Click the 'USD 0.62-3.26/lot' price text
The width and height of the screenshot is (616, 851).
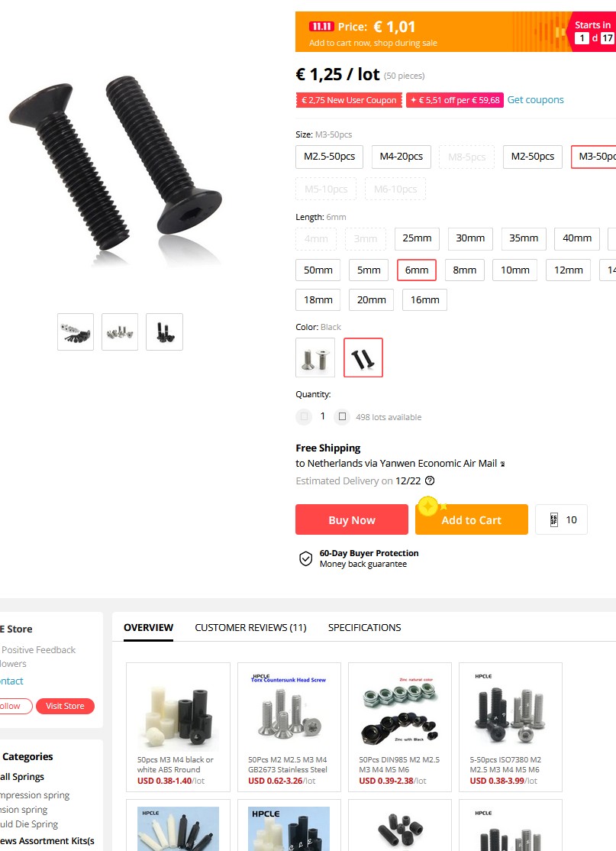click(282, 781)
